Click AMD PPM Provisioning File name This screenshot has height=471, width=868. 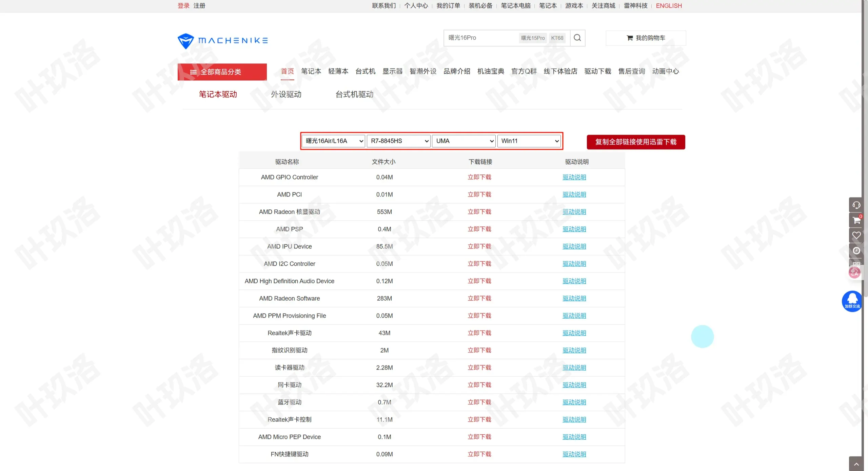(x=290, y=316)
